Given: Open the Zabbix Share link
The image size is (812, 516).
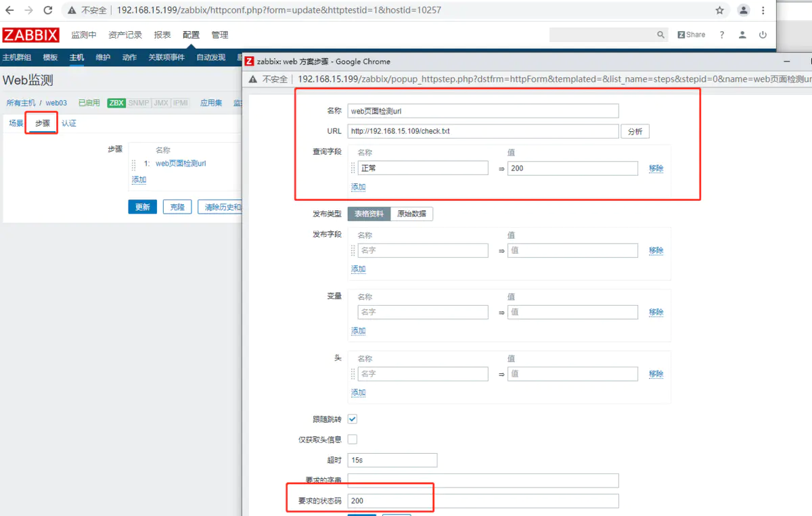Looking at the screenshot, I should pyautogui.click(x=692, y=34).
